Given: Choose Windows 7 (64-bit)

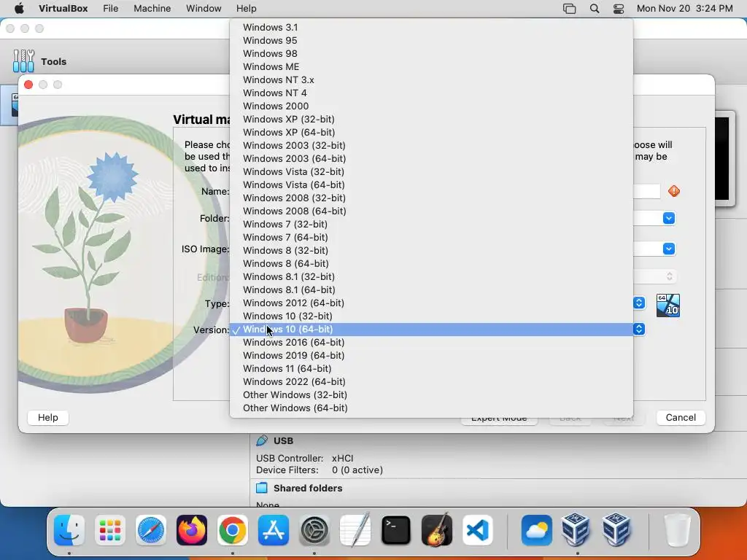Looking at the screenshot, I should 431,237.
